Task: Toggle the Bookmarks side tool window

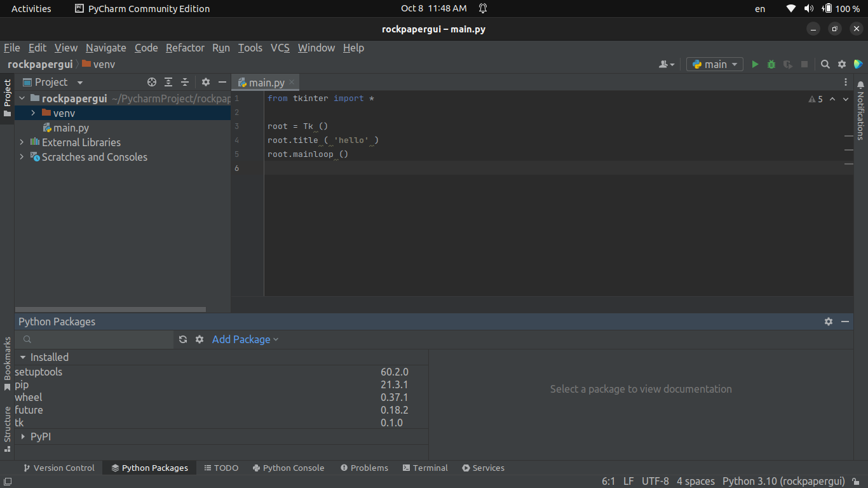Action: click(7, 364)
